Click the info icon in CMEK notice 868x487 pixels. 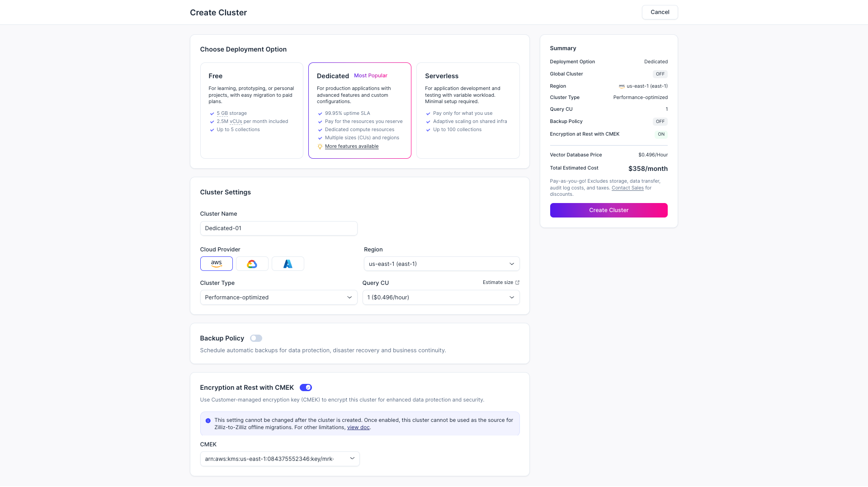(x=208, y=421)
